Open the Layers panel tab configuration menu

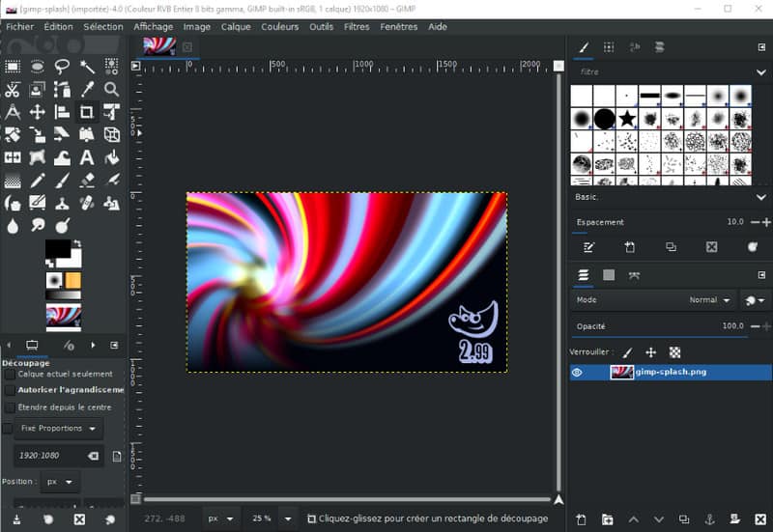tap(761, 275)
